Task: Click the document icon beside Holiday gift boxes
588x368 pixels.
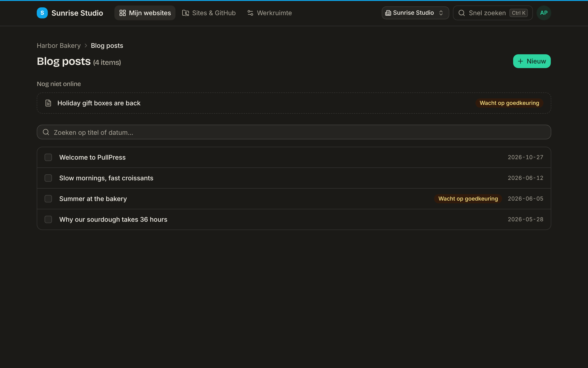Action: tap(48, 103)
